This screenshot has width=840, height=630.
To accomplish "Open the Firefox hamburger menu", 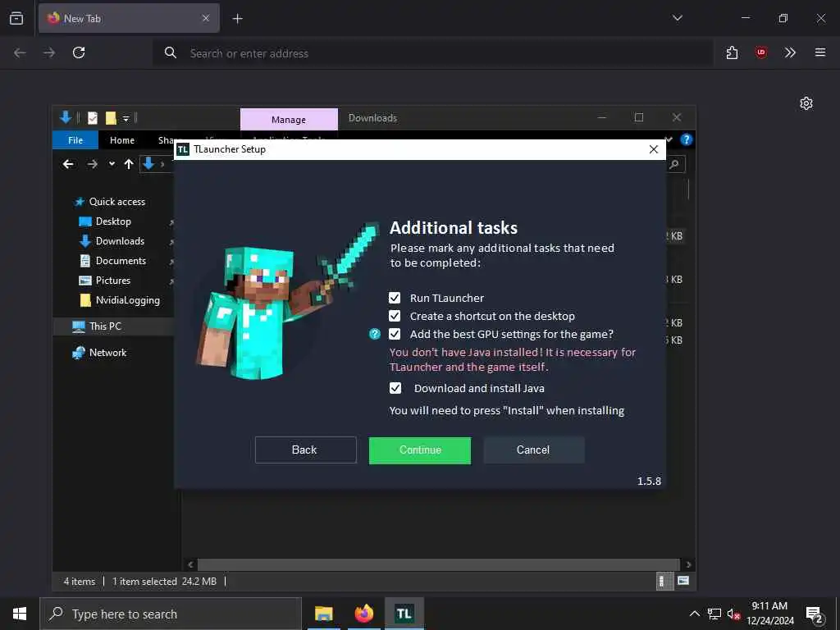I will 819,52.
